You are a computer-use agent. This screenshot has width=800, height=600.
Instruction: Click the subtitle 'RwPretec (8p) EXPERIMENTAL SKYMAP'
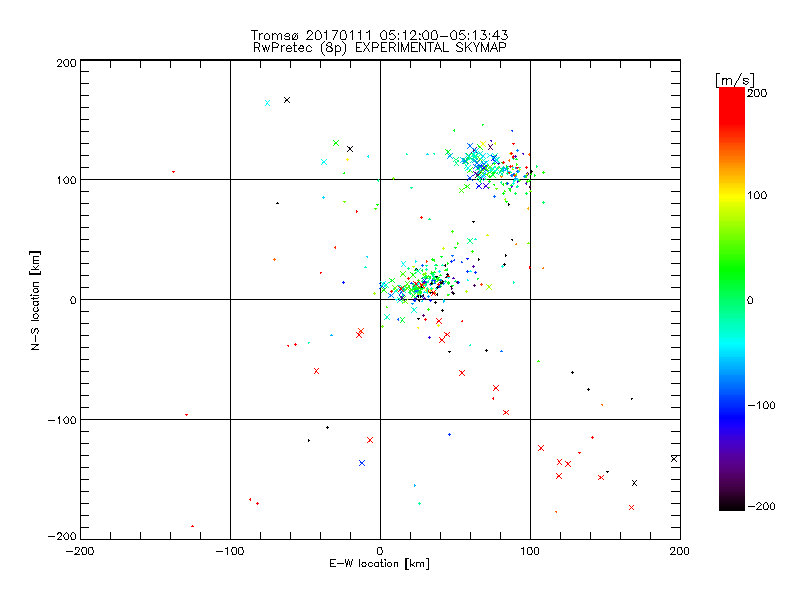tap(380, 47)
